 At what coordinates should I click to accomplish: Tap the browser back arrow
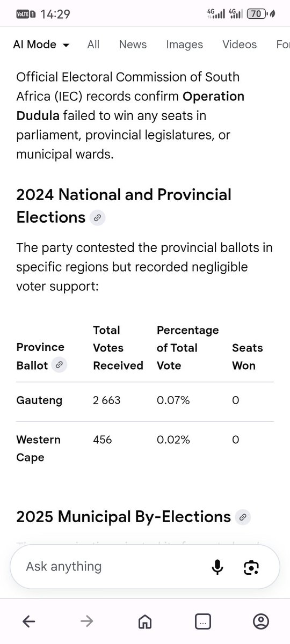coord(28,621)
